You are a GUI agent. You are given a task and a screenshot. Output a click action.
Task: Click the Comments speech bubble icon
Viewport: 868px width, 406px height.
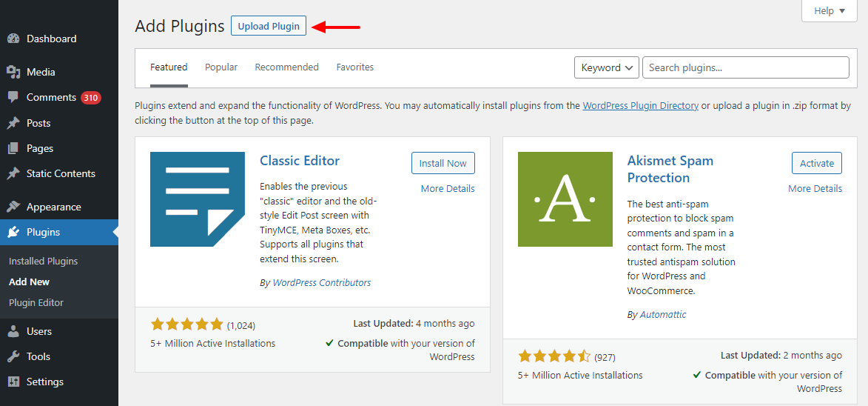point(13,97)
